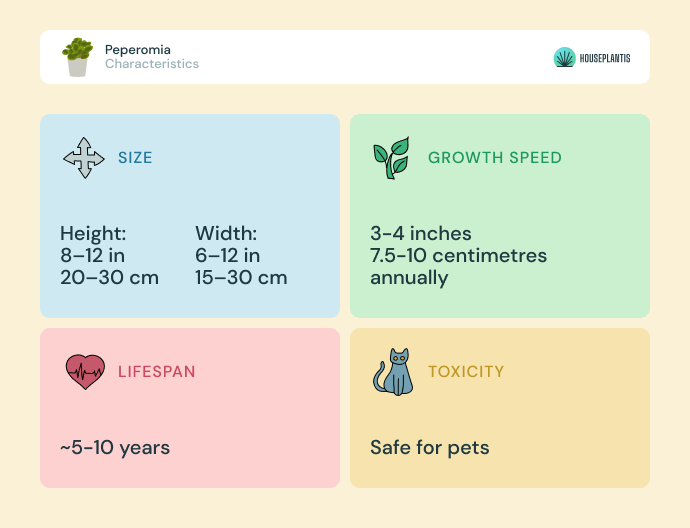The width and height of the screenshot is (690, 528).
Task: Select the LIFESPAN heading
Action: coord(156,372)
